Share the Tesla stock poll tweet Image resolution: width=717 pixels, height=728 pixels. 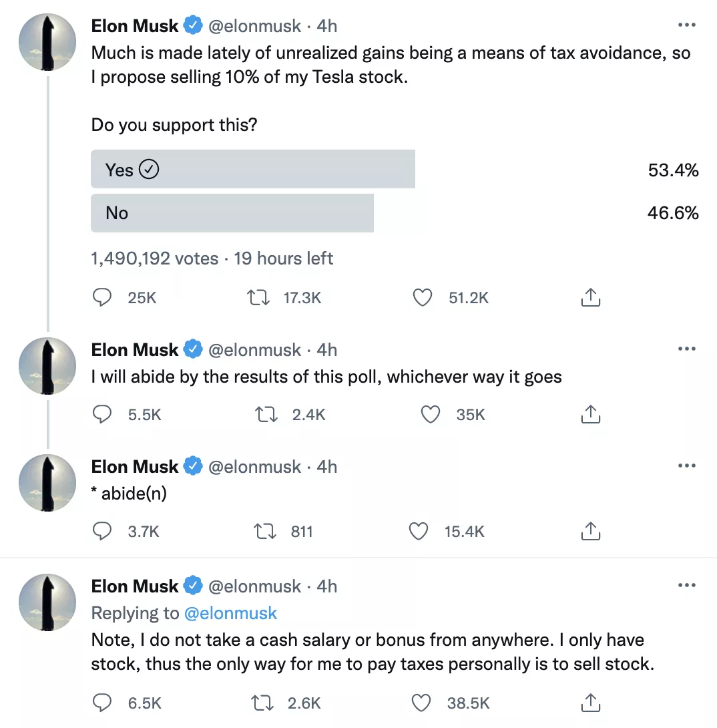click(x=590, y=297)
